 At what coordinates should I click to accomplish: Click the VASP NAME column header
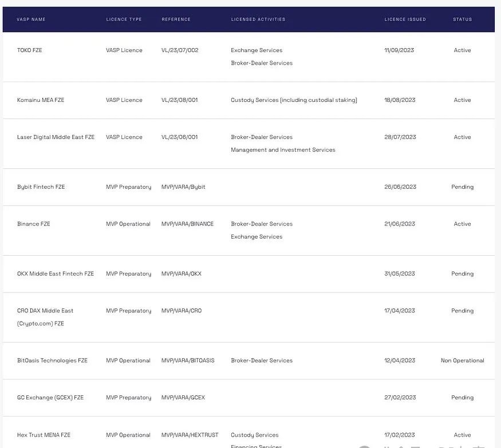click(x=31, y=19)
